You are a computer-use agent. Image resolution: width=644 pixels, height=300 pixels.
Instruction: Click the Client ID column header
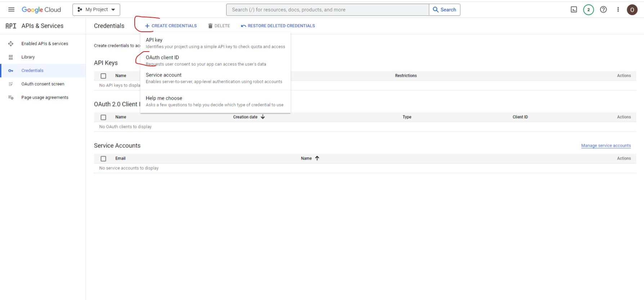click(x=520, y=117)
